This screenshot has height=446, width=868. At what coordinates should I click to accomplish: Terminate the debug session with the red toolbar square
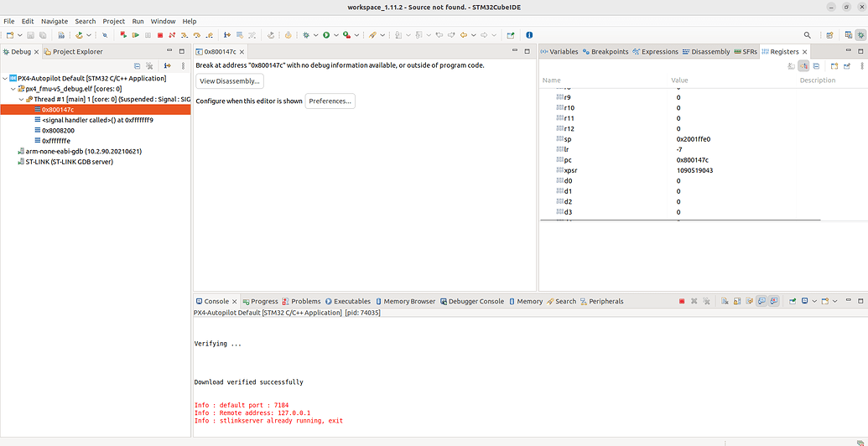160,35
